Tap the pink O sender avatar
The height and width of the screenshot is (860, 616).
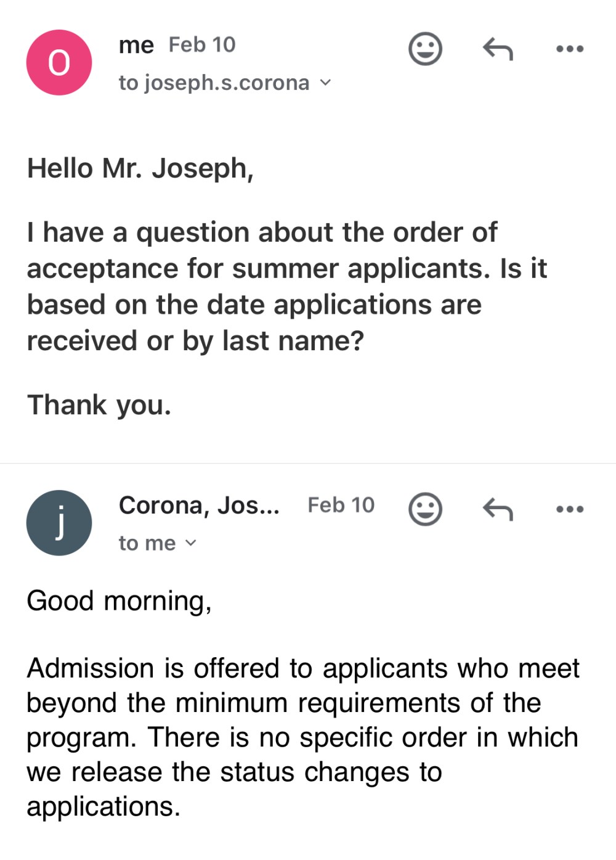coord(59,62)
